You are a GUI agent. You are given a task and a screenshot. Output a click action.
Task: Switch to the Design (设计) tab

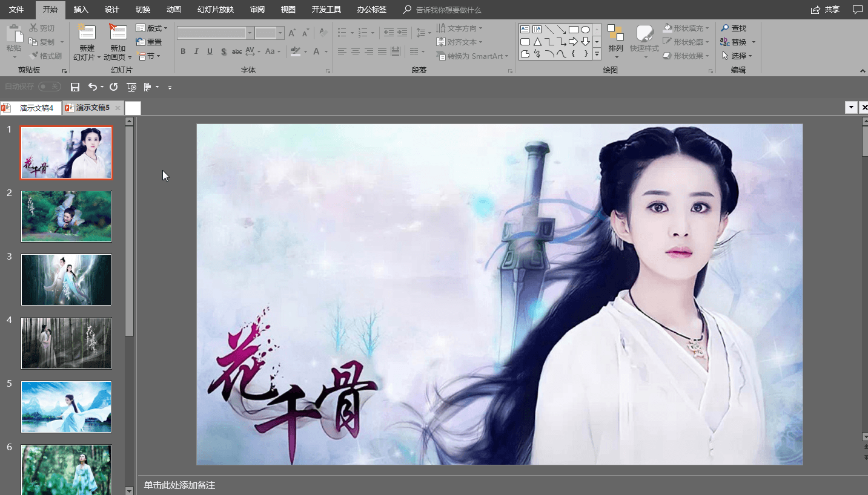pos(111,10)
